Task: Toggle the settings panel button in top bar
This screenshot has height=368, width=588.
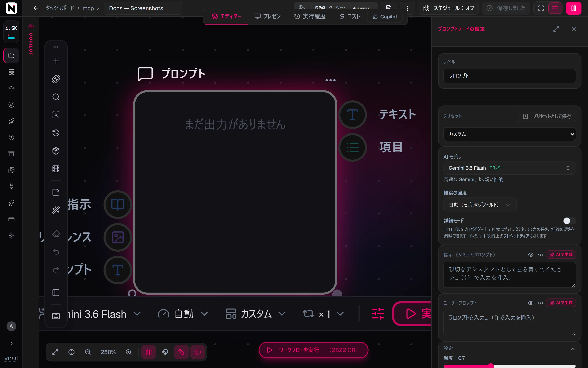Action: (x=555, y=8)
